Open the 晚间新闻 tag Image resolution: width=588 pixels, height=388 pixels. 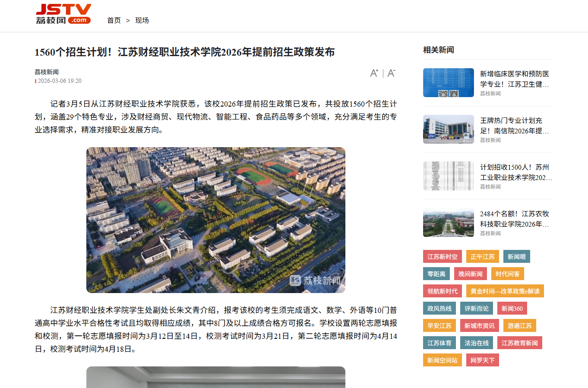pyautogui.click(x=471, y=274)
